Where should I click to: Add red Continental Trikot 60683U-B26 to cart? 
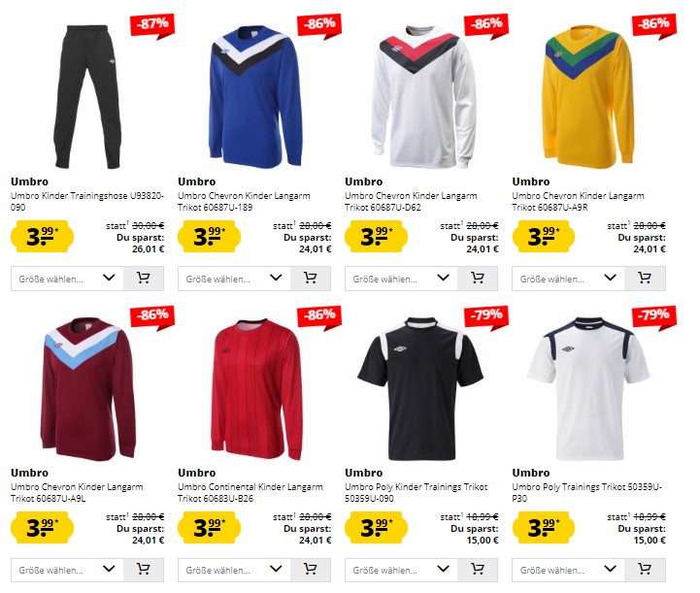[x=311, y=570]
